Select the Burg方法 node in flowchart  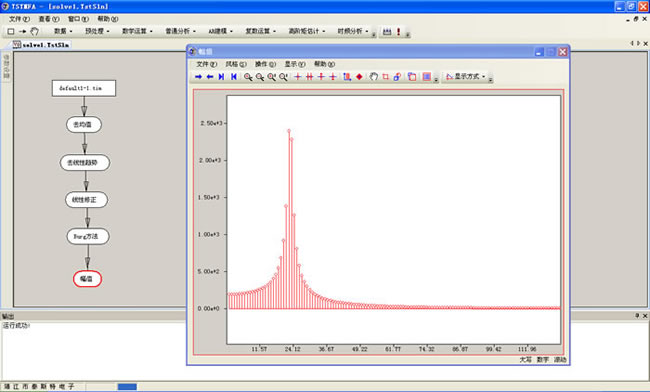pos(88,237)
